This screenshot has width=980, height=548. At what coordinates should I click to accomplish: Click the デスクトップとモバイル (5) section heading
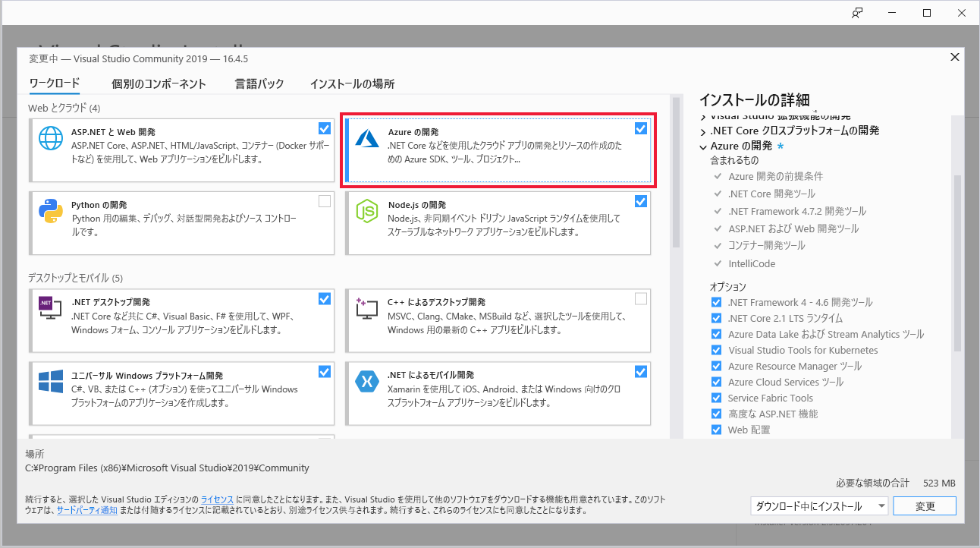click(x=75, y=278)
